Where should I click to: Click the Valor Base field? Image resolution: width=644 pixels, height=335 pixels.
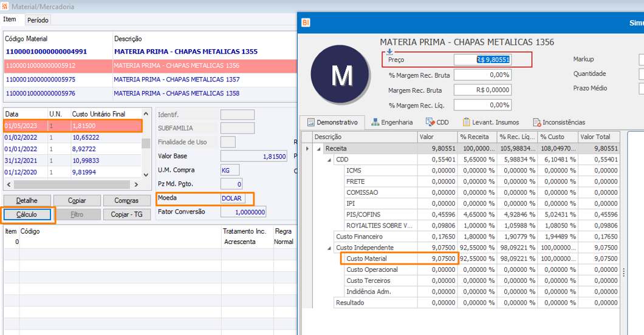coord(254,156)
